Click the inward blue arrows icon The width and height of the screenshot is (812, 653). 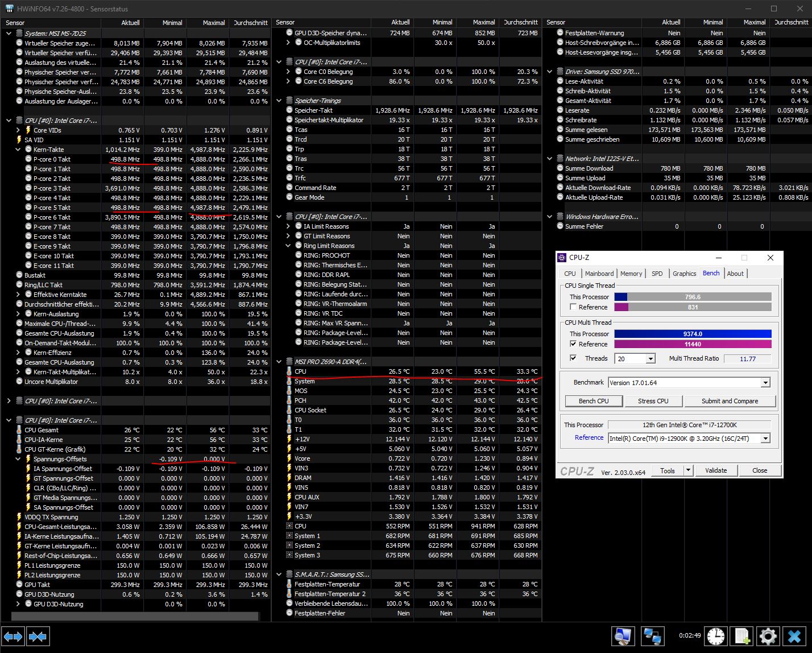pyautogui.click(x=38, y=636)
